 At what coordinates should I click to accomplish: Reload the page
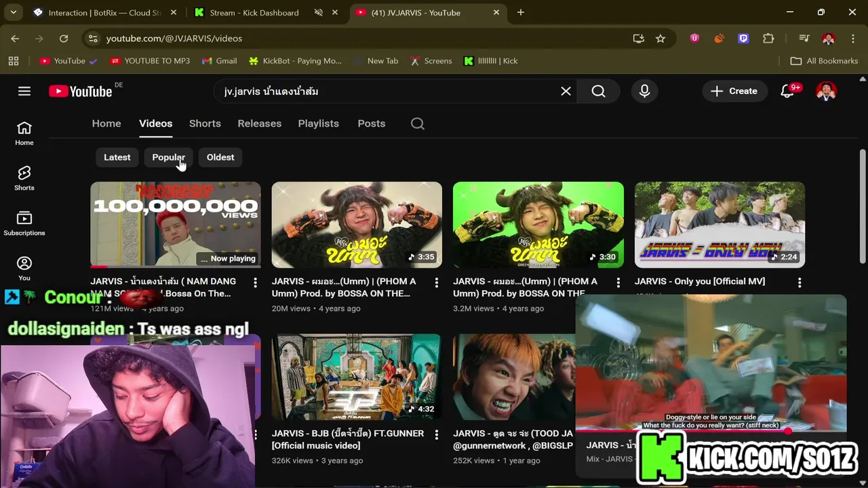(64, 39)
